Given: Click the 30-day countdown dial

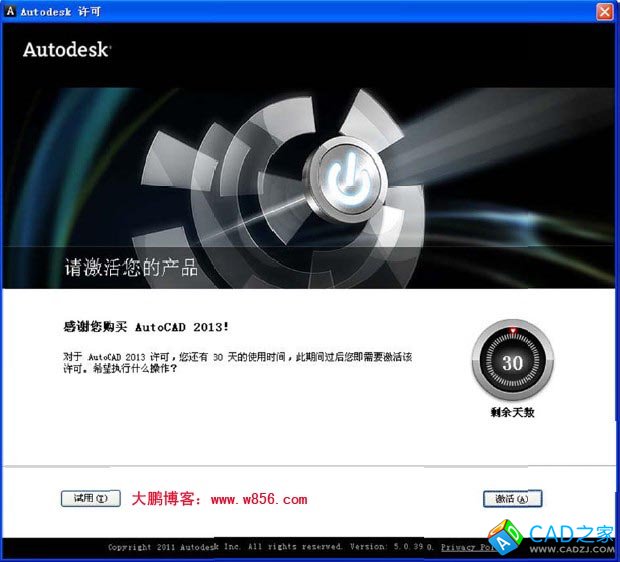Looking at the screenshot, I should coord(511,362).
